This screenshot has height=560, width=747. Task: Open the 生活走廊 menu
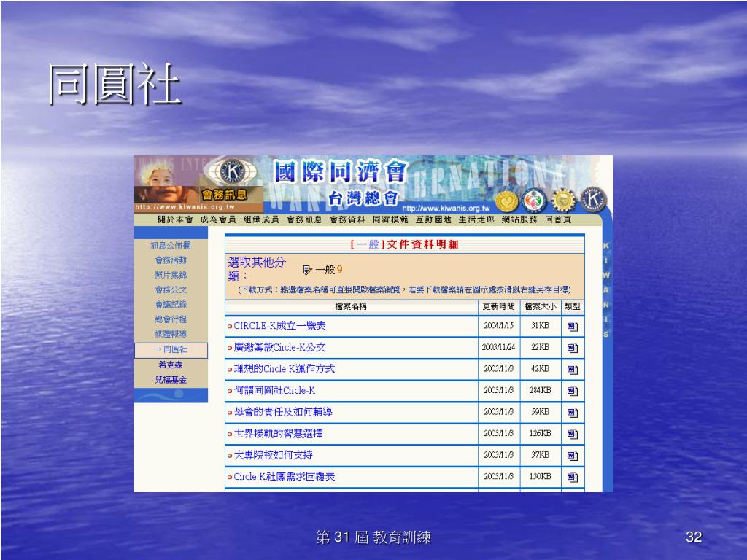click(476, 219)
